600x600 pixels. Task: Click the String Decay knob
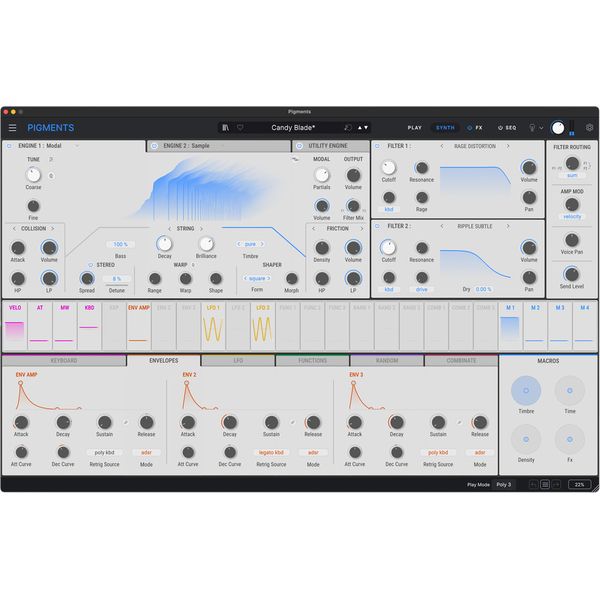(164, 244)
